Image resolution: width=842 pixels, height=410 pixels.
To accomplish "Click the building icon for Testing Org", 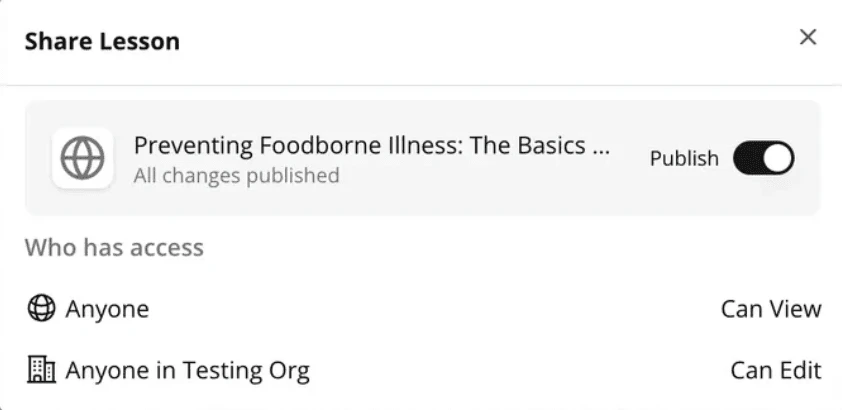I will click(x=40, y=371).
